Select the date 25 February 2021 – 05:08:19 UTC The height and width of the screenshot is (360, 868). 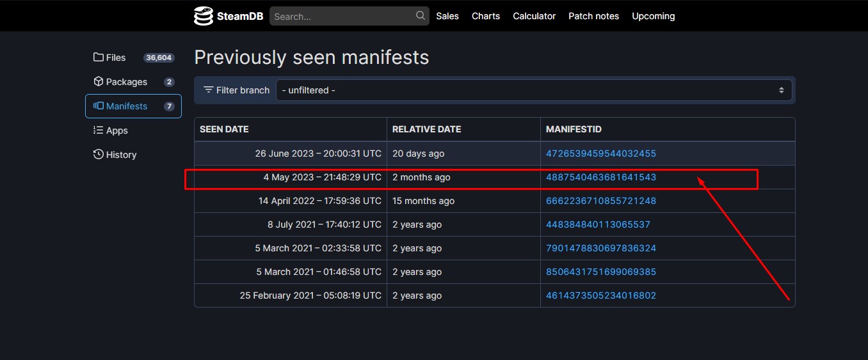tap(310, 295)
